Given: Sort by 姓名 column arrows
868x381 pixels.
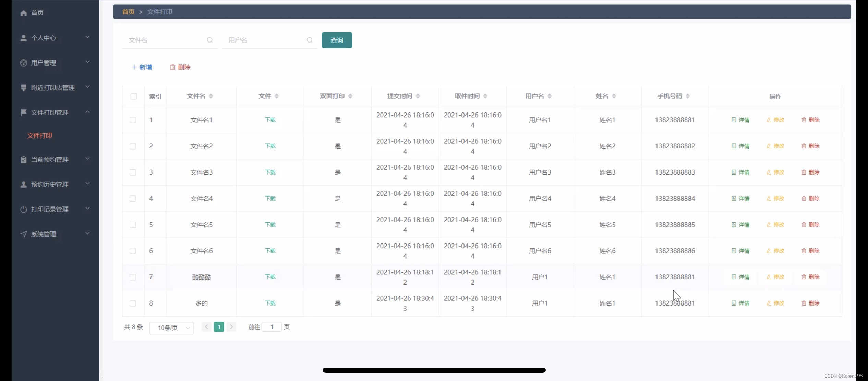Looking at the screenshot, I should 614,96.
